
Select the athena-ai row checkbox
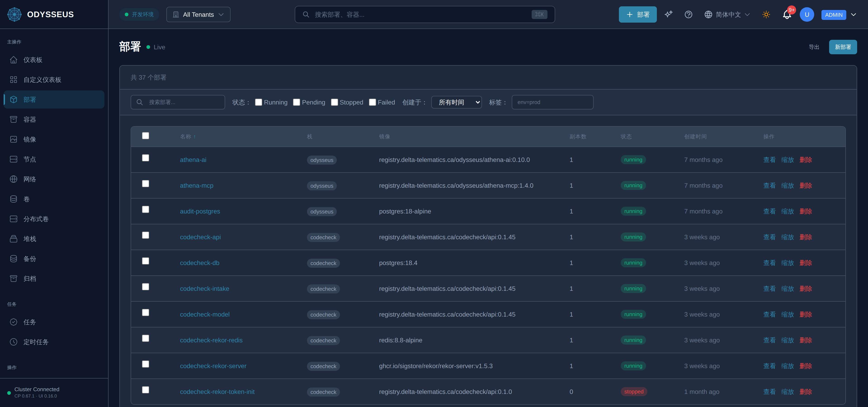[x=146, y=158]
